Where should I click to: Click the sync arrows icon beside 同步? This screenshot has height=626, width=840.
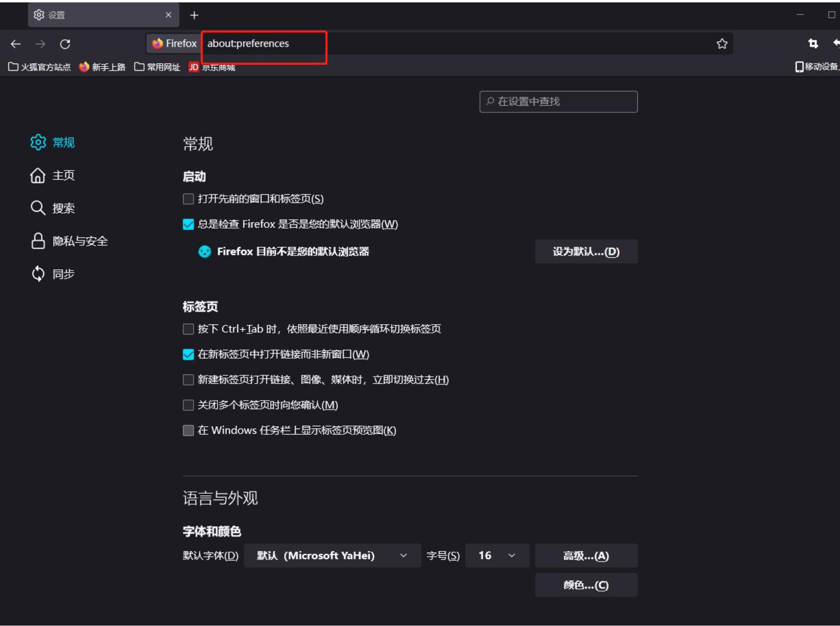(38, 273)
